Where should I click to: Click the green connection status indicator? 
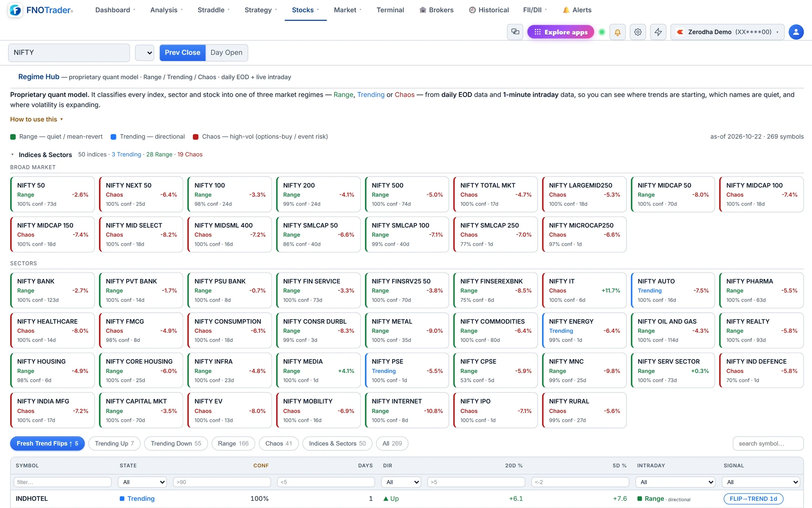[602, 32]
